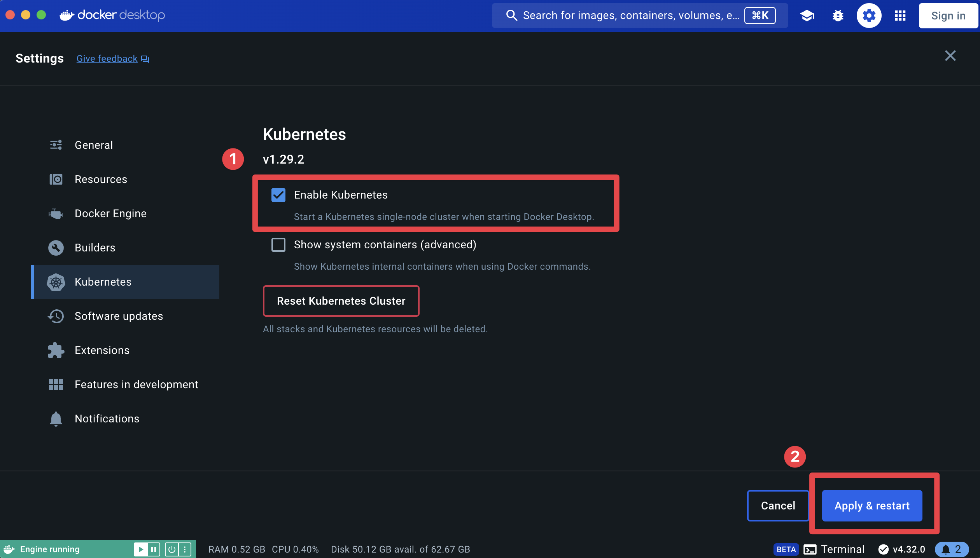The width and height of the screenshot is (980, 558).
Task: Click the Settings gear icon in header
Action: (869, 16)
